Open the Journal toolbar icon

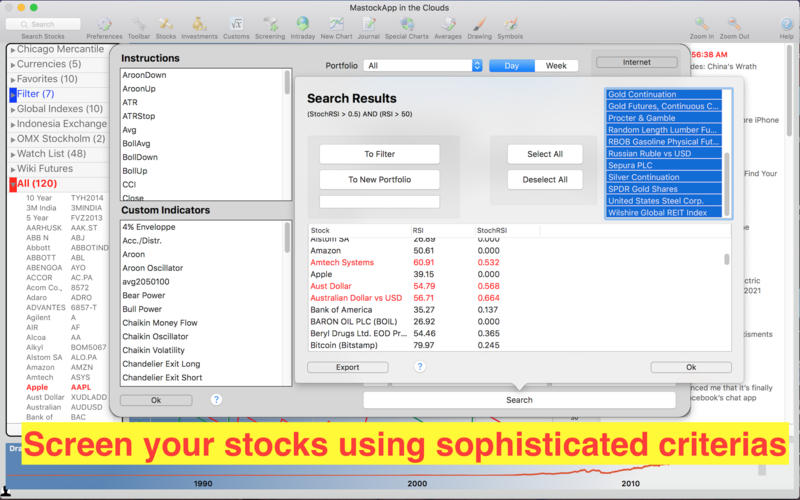coord(368,24)
